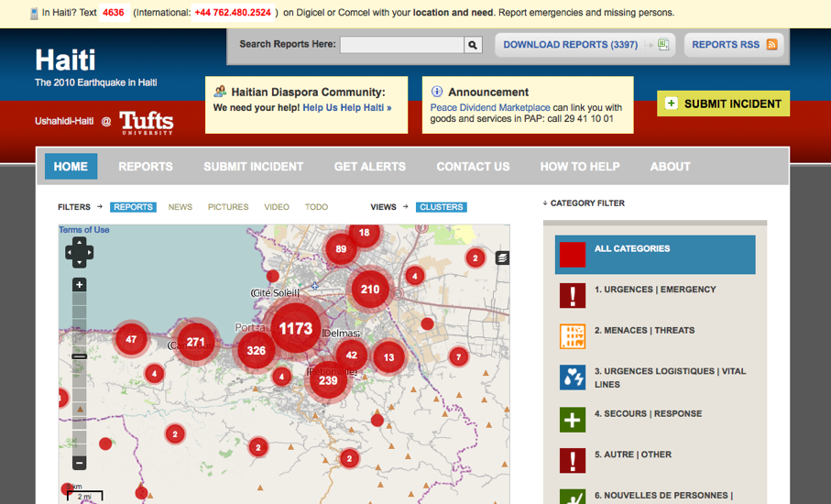Viewport: 831px width, 504px height.
Task: Zoom in with the map plus button
Action: (x=79, y=285)
